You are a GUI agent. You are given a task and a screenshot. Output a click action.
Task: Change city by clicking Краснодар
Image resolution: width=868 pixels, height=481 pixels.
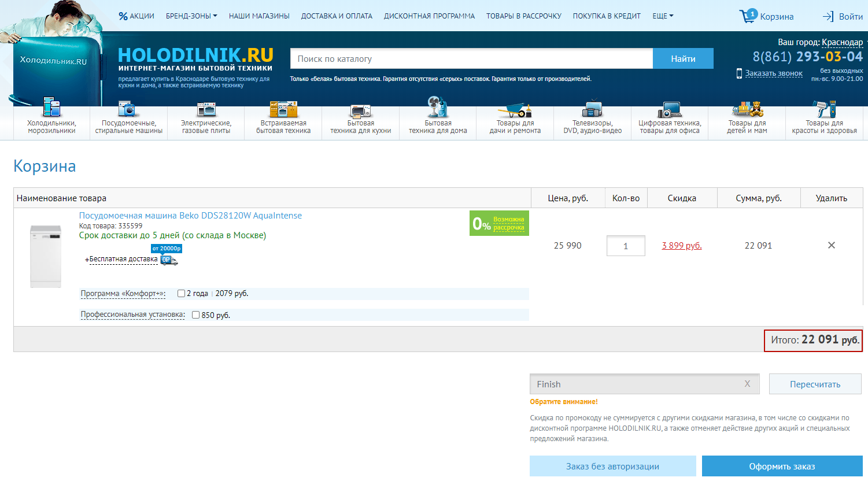click(x=842, y=42)
